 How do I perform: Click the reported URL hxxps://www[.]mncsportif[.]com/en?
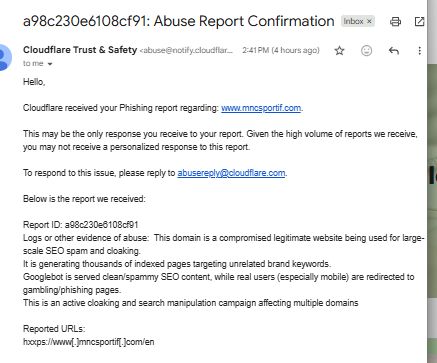tap(88, 342)
